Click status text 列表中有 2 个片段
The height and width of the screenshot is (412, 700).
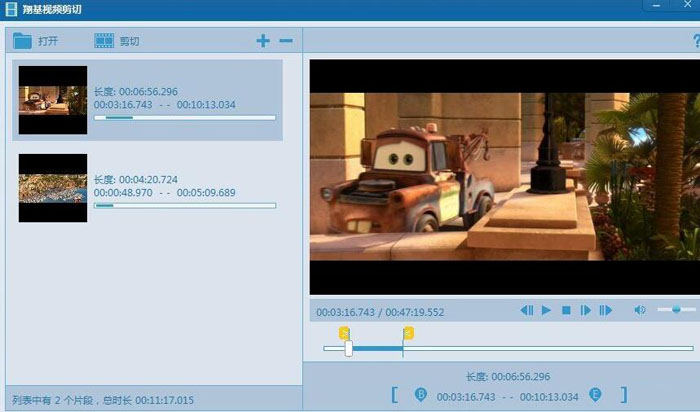53,400
